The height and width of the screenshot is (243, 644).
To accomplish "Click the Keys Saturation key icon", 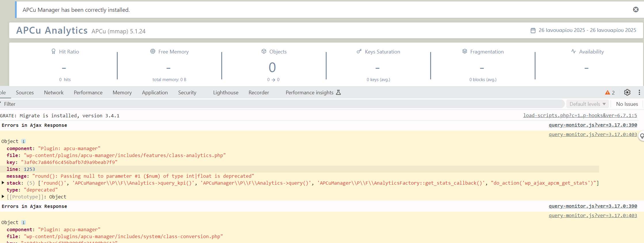I will [x=359, y=51].
